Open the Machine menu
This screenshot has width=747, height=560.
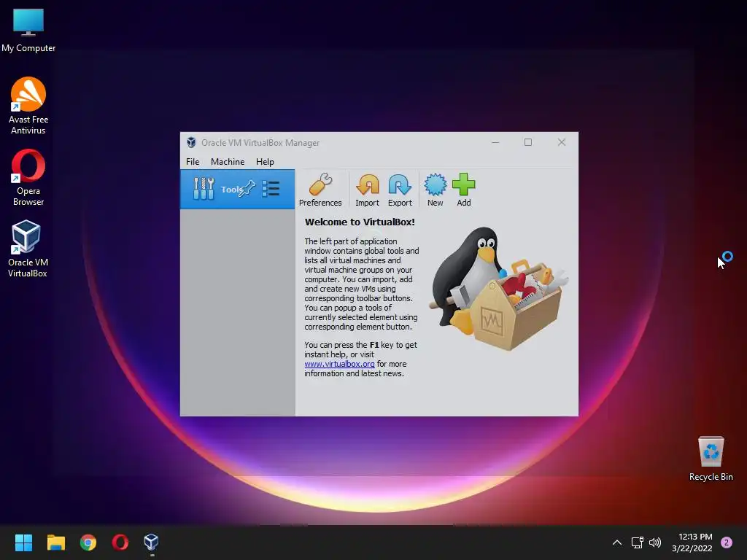pyautogui.click(x=228, y=162)
